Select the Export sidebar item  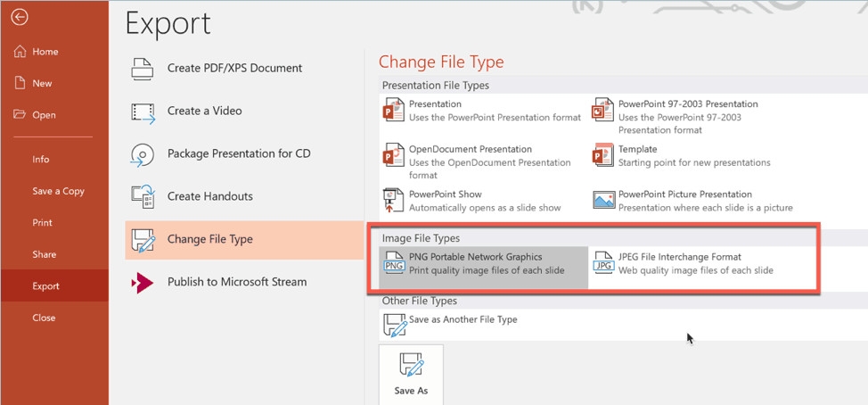[54, 285]
